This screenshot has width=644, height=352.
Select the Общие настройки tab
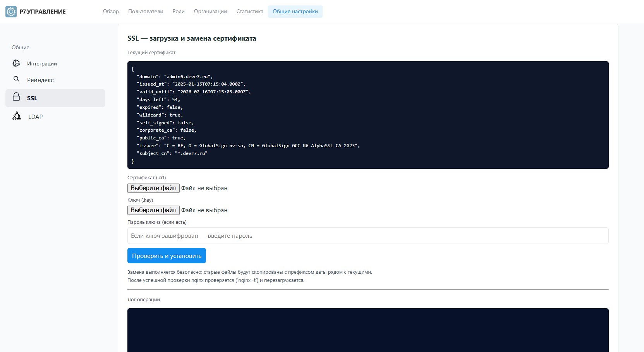pos(295,12)
